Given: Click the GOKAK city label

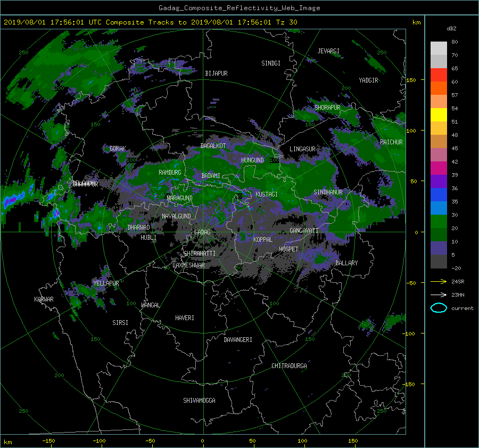Looking at the screenshot, I should [x=118, y=149].
